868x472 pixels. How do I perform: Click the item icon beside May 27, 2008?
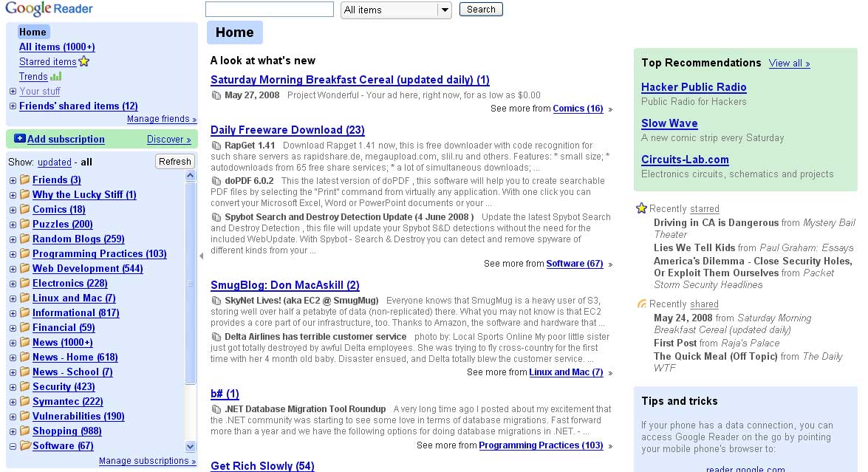[x=216, y=95]
